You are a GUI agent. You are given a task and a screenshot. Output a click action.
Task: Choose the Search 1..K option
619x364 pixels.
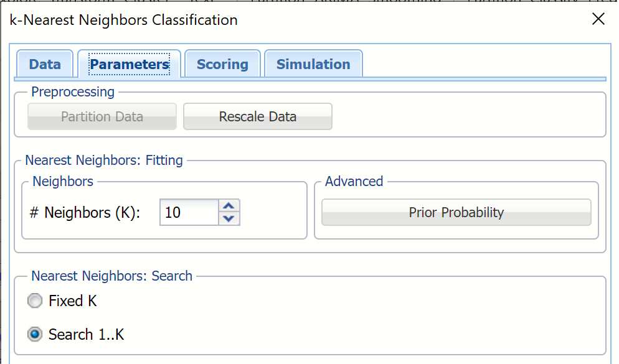[35, 334]
